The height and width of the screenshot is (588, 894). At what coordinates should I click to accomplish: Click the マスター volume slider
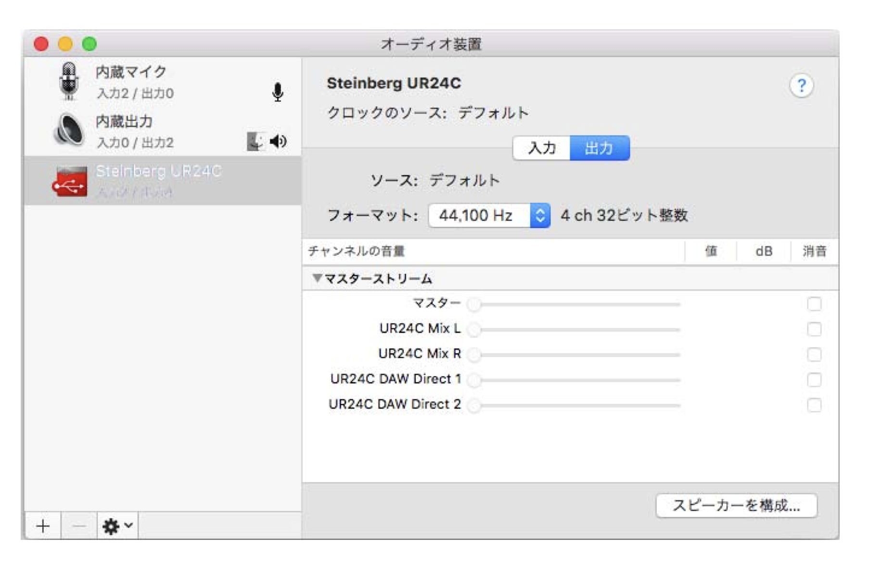click(x=574, y=304)
